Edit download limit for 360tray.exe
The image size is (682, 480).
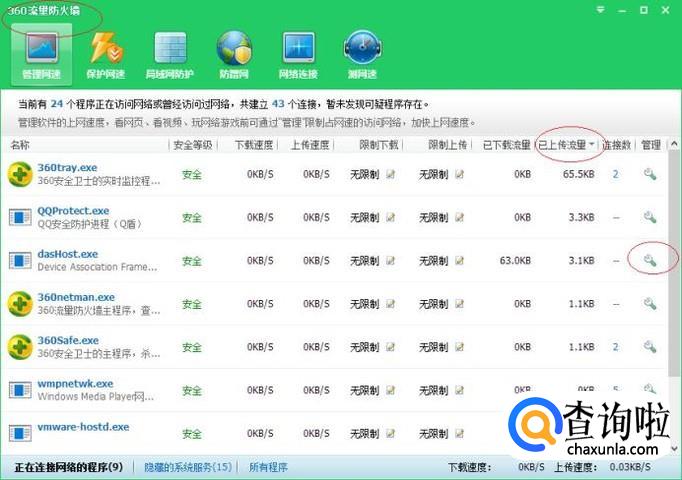tap(391, 174)
